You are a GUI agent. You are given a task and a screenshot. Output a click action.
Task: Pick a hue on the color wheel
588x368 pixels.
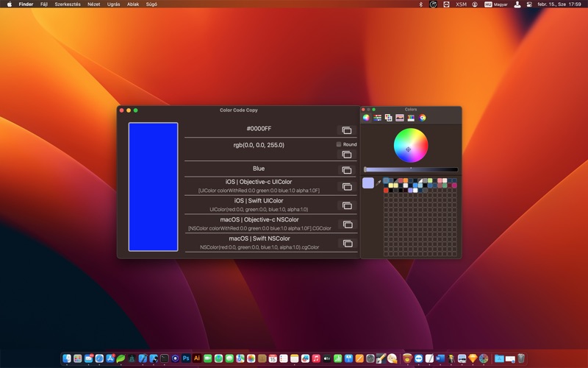click(411, 145)
